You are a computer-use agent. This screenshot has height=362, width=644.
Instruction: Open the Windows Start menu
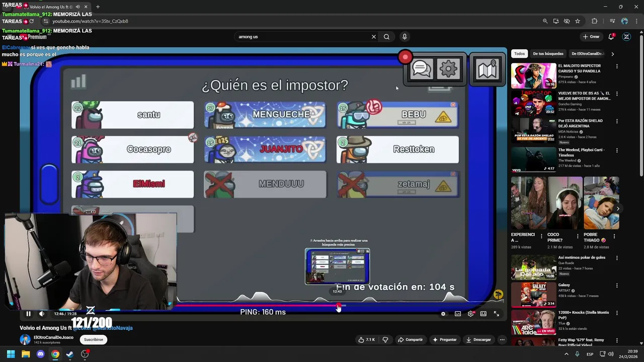11,354
